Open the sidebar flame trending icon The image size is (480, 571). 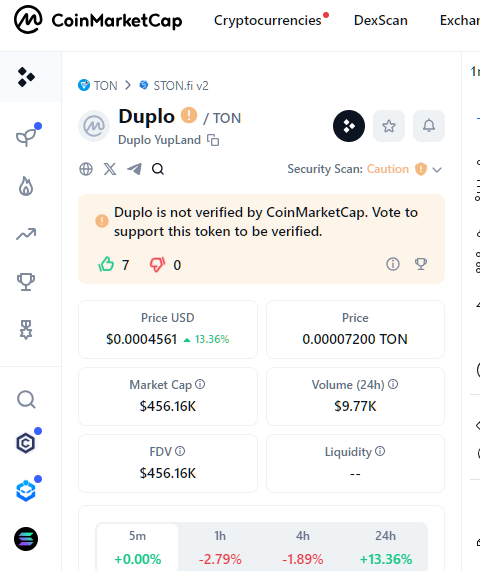[x=26, y=186]
